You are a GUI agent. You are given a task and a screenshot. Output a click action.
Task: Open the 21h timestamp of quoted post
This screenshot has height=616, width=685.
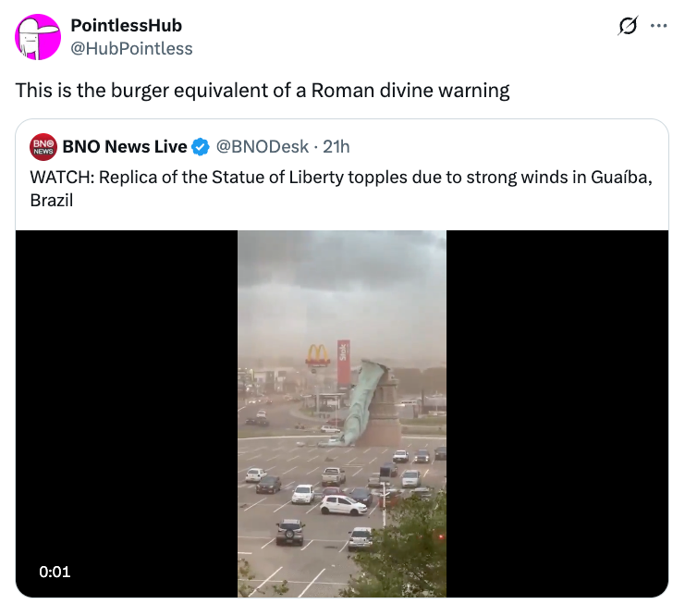336,146
